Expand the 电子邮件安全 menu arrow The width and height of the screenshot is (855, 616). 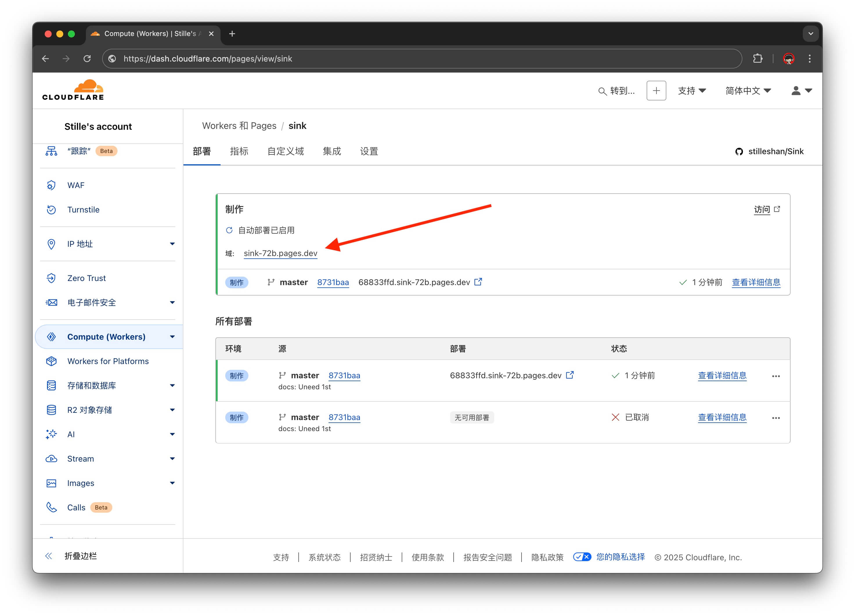[x=172, y=302]
